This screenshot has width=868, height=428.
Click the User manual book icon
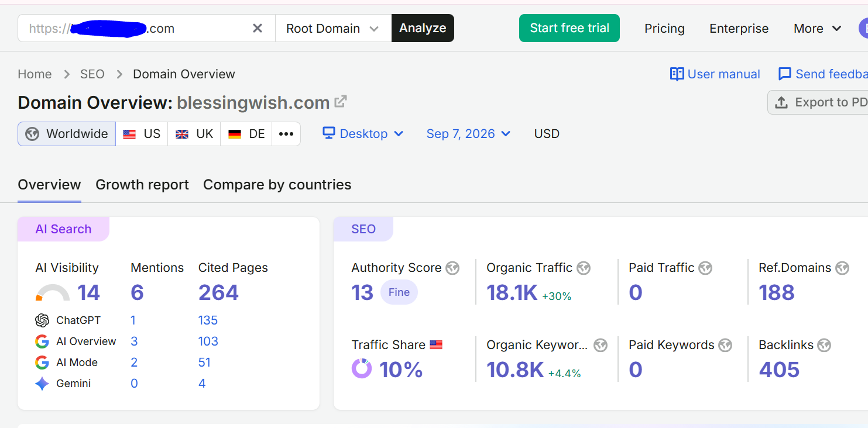pos(677,74)
